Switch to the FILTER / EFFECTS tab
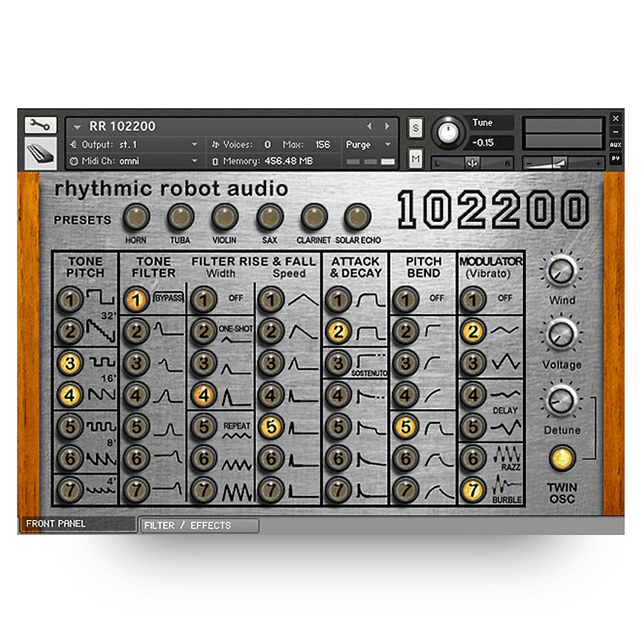 199,525
